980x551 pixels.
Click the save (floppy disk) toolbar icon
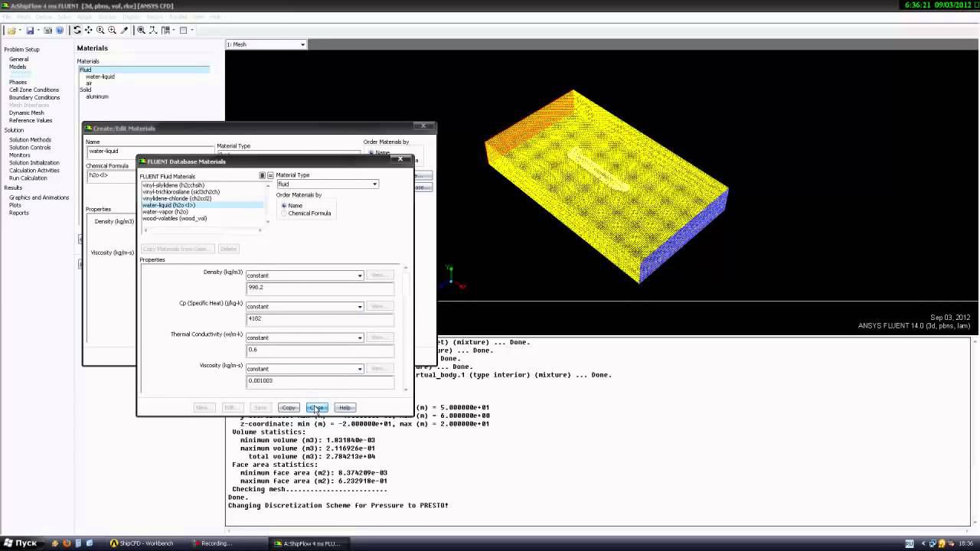click(30, 31)
